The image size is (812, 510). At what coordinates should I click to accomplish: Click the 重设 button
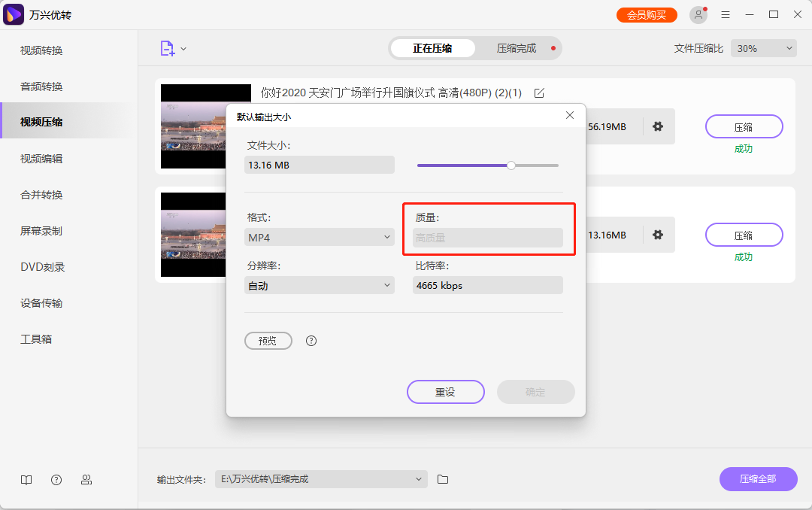445,392
